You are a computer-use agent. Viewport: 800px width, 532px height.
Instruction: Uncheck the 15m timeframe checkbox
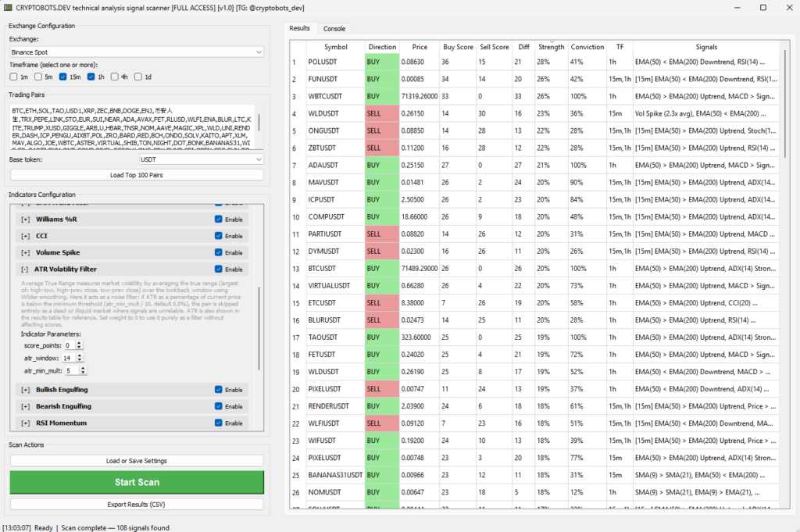[x=63, y=77]
